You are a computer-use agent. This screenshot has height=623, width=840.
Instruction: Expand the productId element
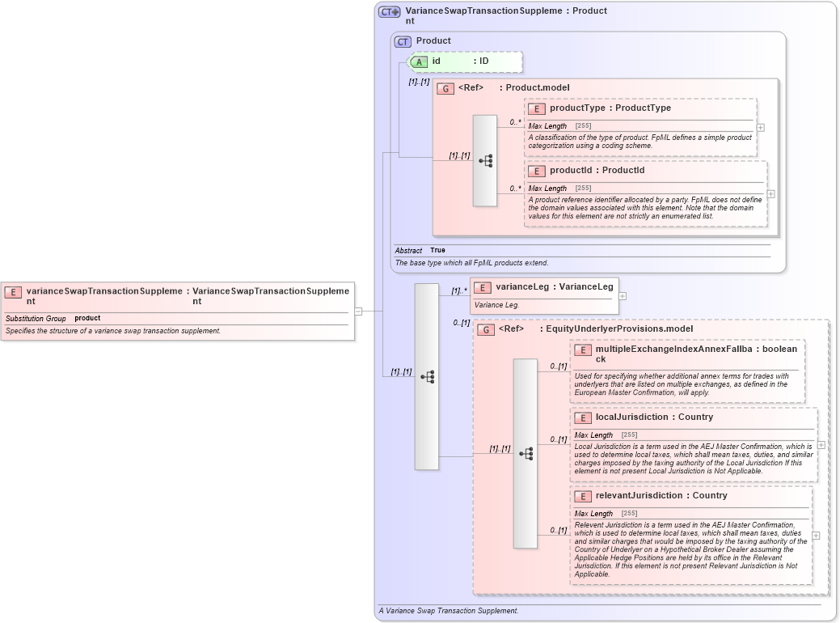771,194
